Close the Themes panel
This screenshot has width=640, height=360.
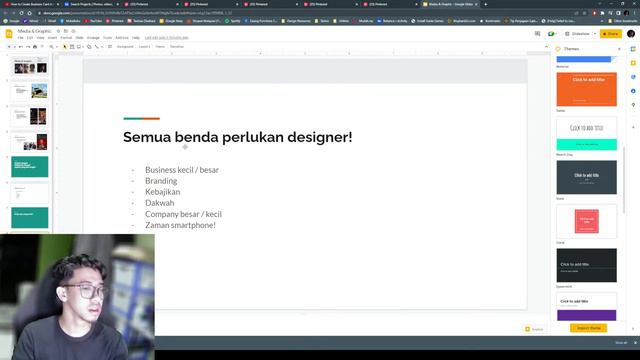coord(619,49)
